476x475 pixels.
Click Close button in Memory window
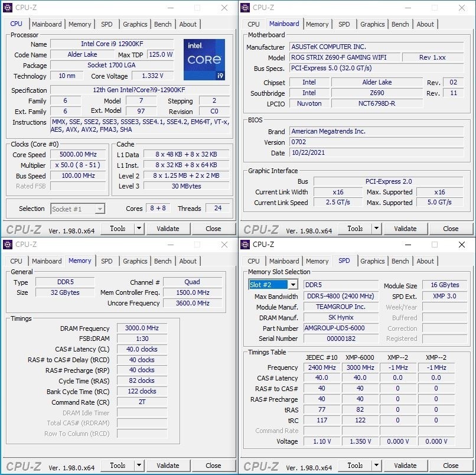coord(213,466)
